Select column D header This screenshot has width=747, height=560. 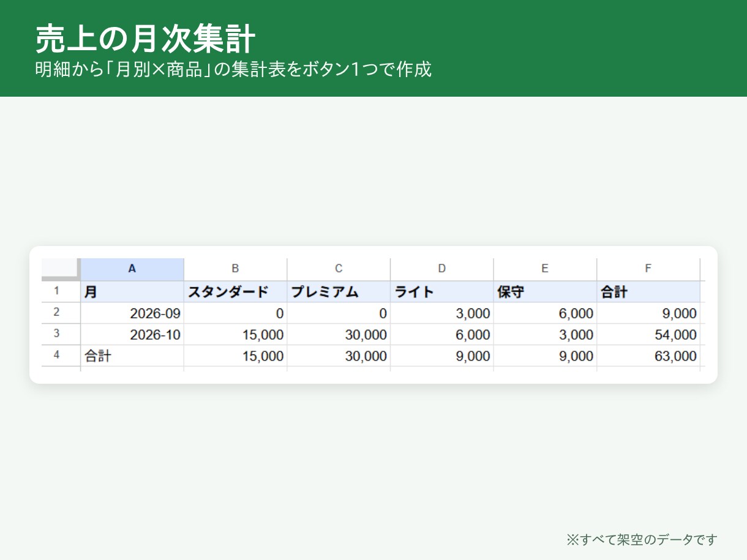(442, 269)
